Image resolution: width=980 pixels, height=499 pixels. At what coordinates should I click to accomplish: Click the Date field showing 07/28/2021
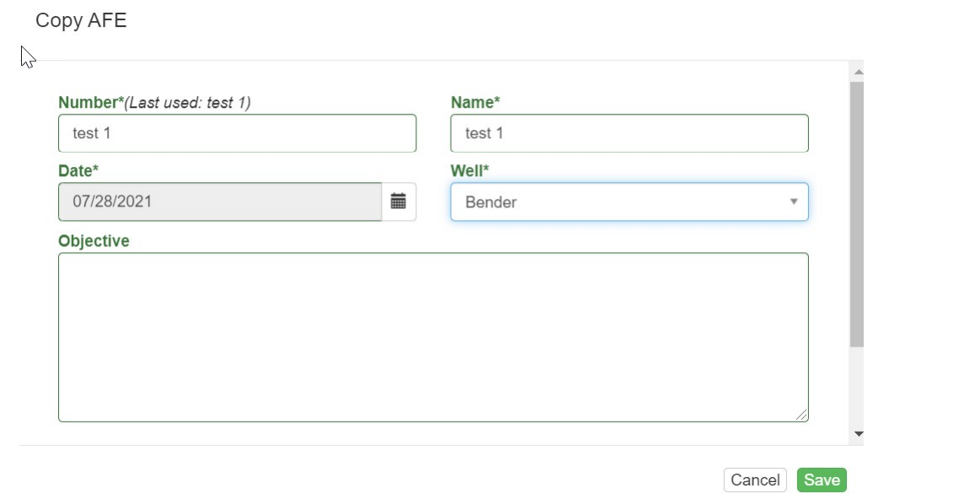[219, 202]
